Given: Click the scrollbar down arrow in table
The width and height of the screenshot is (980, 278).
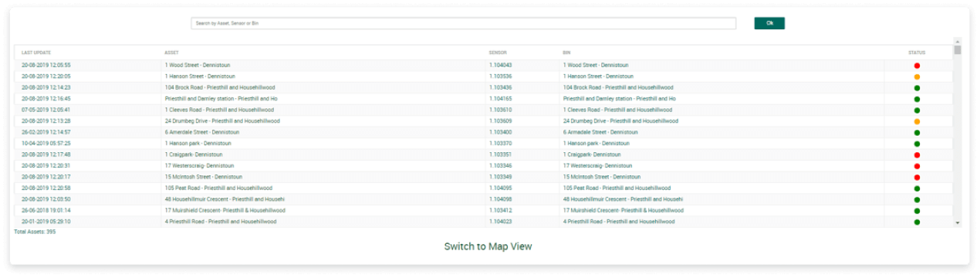Looking at the screenshot, I should (958, 222).
